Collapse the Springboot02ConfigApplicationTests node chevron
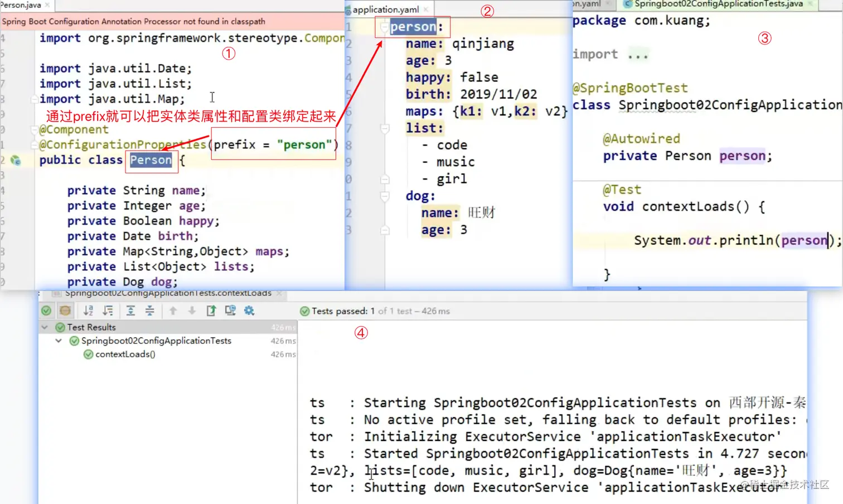 (x=59, y=341)
